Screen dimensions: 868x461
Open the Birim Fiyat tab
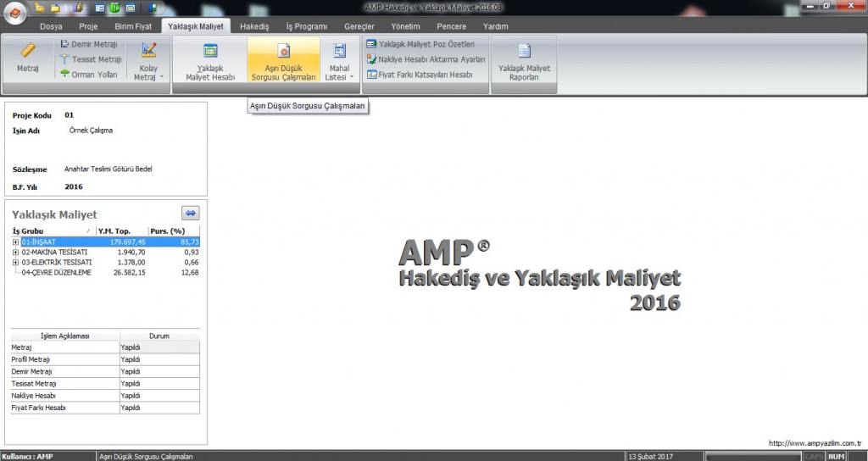pyautogui.click(x=133, y=26)
